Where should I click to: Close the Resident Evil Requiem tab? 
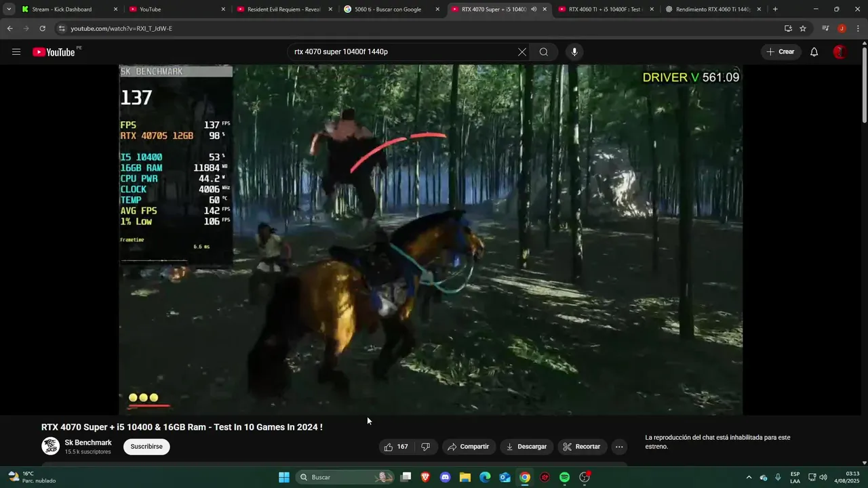330,9
